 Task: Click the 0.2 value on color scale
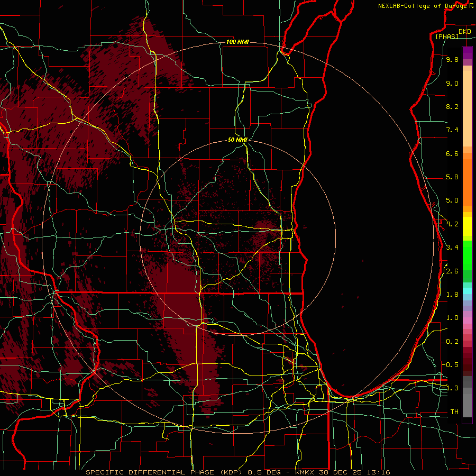[x=452, y=342]
